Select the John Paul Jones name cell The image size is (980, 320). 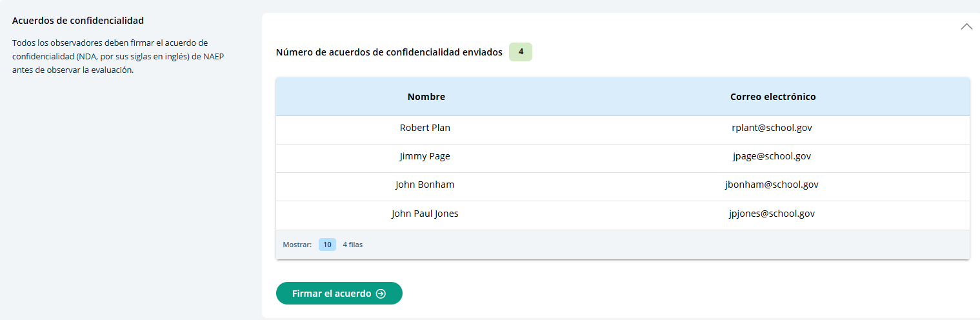point(425,213)
